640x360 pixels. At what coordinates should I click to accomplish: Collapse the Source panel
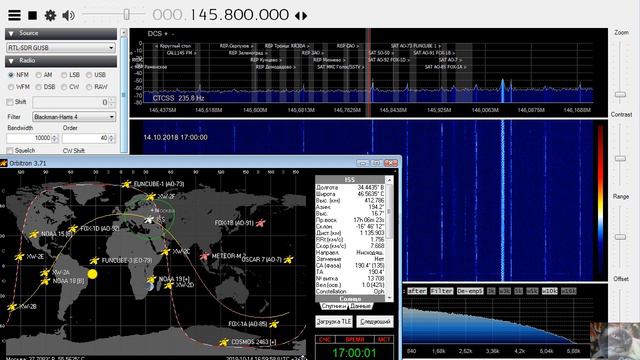click(11, 33)
